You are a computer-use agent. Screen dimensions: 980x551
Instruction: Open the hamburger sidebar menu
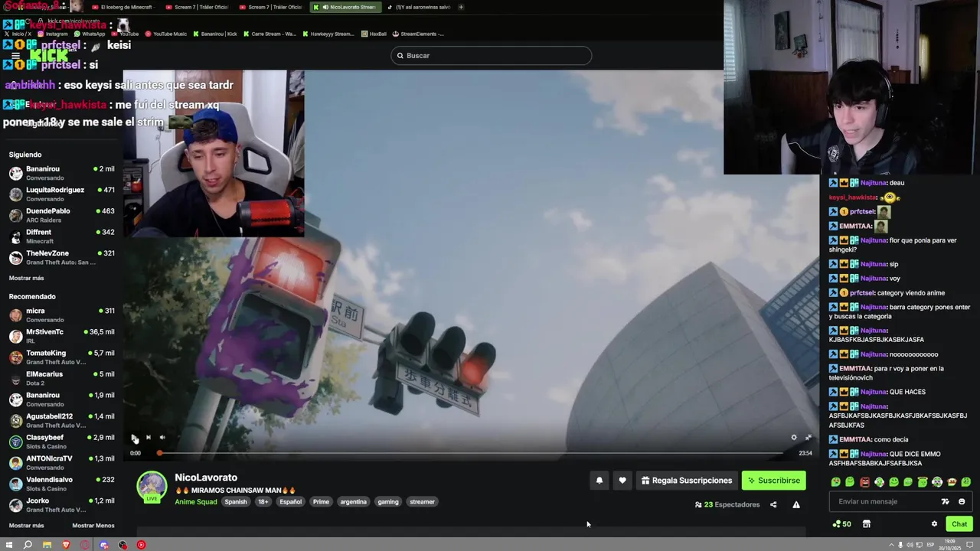pyautogui.click(x=15, y=56)
